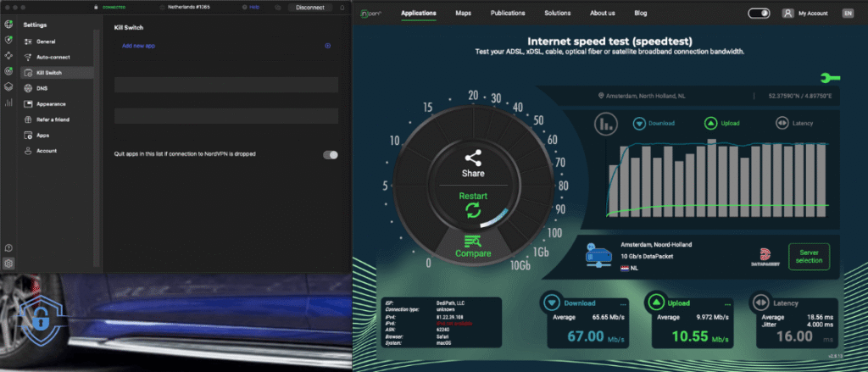Open General settings in NordVPN

coord(57,42)
